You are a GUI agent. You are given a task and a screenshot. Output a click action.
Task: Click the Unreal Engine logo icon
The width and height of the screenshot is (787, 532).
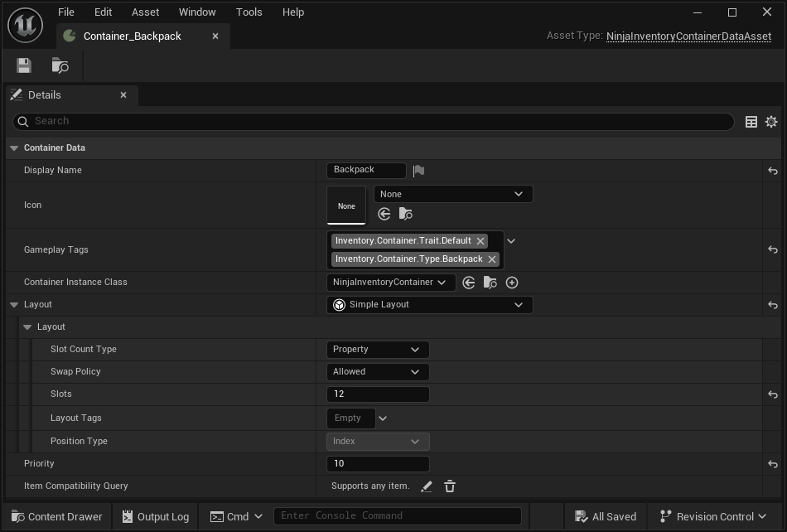click(x=25, y=25)
